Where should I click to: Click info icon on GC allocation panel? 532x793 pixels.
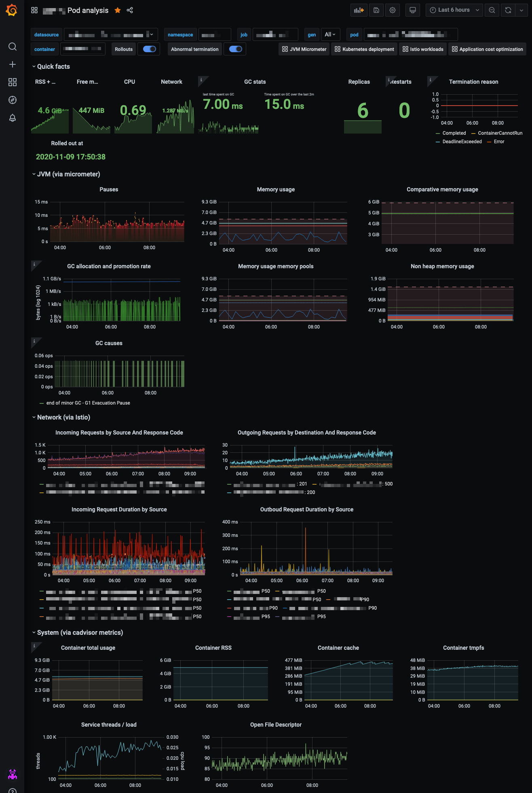(x=34, y=264)
